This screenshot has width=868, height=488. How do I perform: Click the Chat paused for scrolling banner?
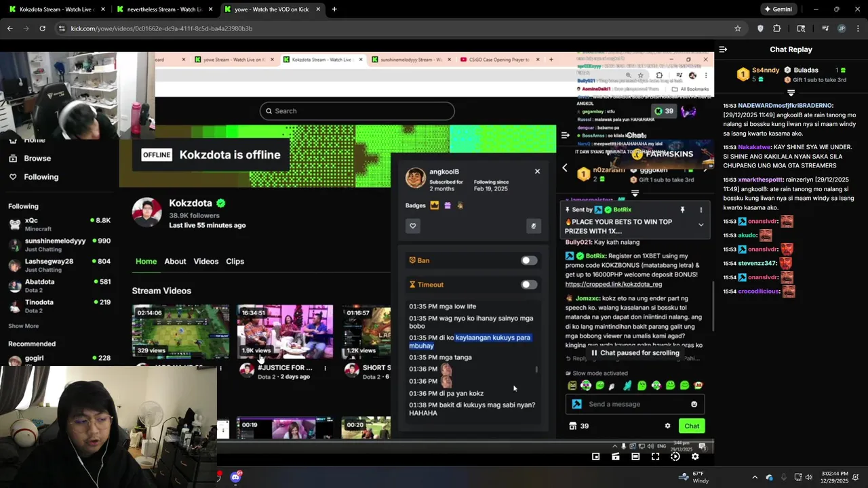pyautogui.click(x=635, y=353)
